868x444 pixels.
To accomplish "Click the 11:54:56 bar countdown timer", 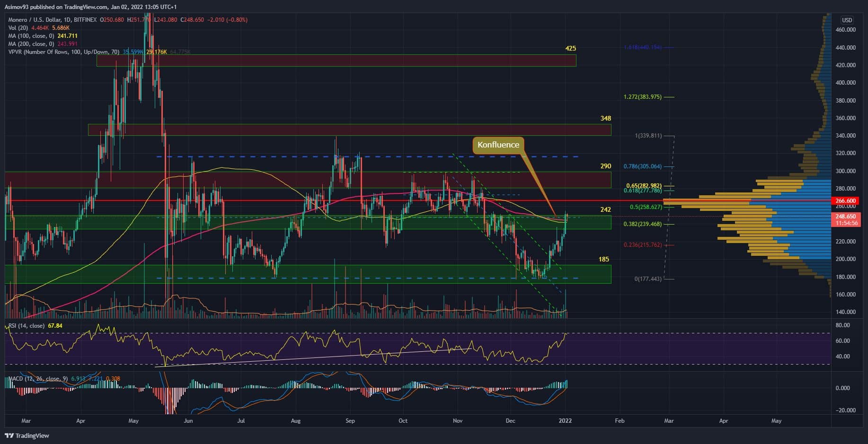I will point(846,223).
